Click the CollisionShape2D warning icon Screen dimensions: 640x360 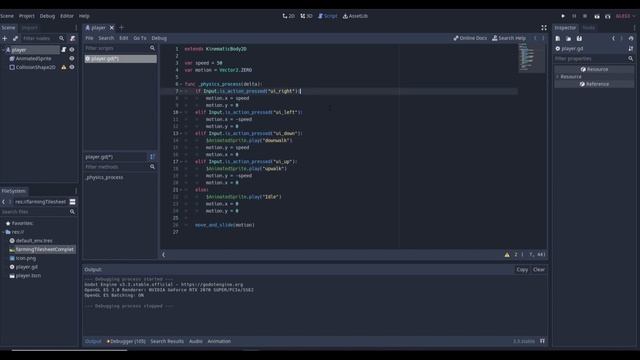pyautogui.click(x=64, y=67)
